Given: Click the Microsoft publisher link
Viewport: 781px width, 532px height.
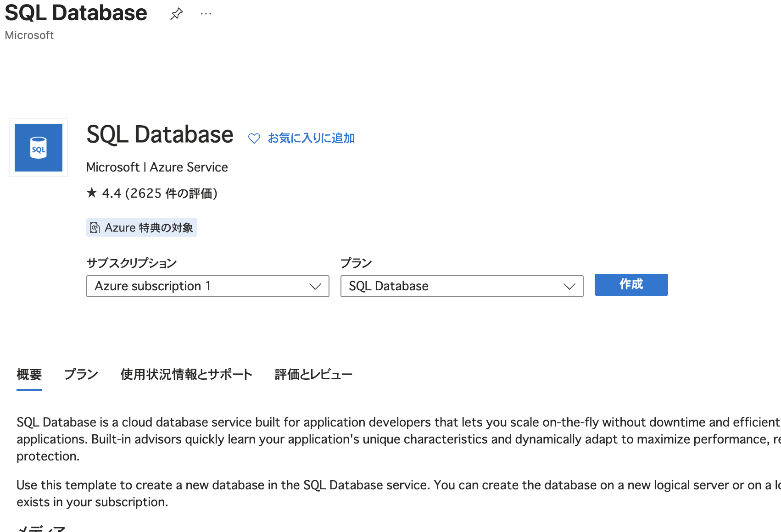Looking at the screenshot, I should pyautogui.click(x=29, y=35).
